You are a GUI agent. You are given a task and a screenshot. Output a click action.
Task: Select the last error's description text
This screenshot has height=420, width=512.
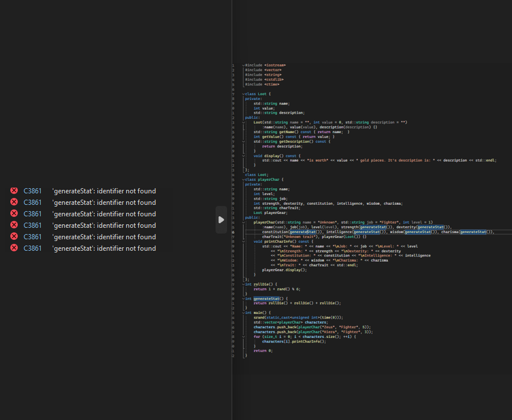[x=103, y=248]
